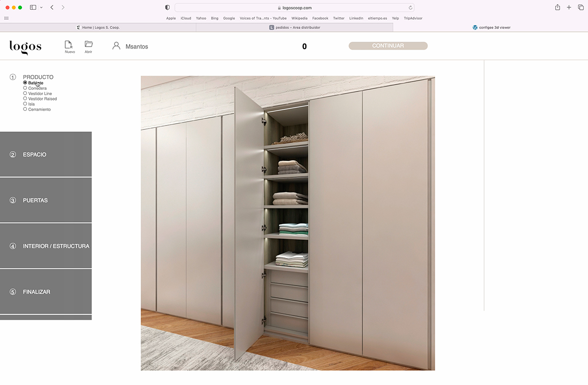Click the Msantos username text
This screenshot has height=385, width=588.
(x=137, y=47)
